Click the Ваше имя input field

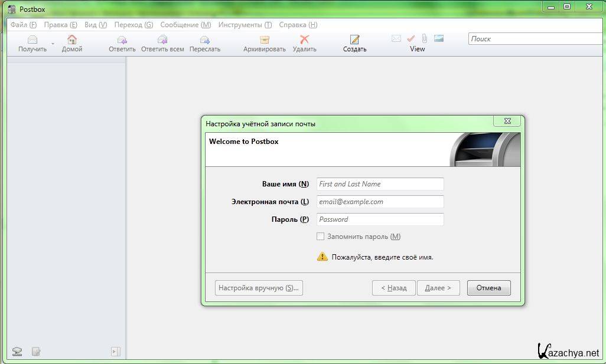380,184
